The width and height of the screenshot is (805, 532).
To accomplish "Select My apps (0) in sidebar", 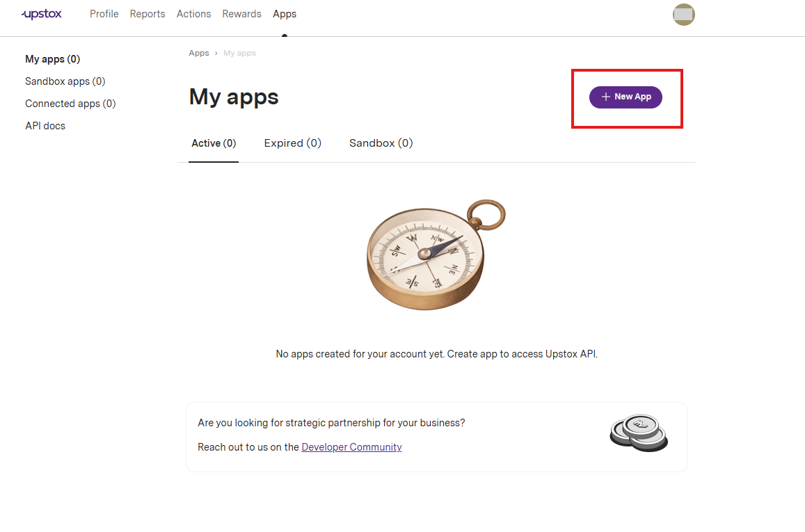I will click(x=52, y=59).
